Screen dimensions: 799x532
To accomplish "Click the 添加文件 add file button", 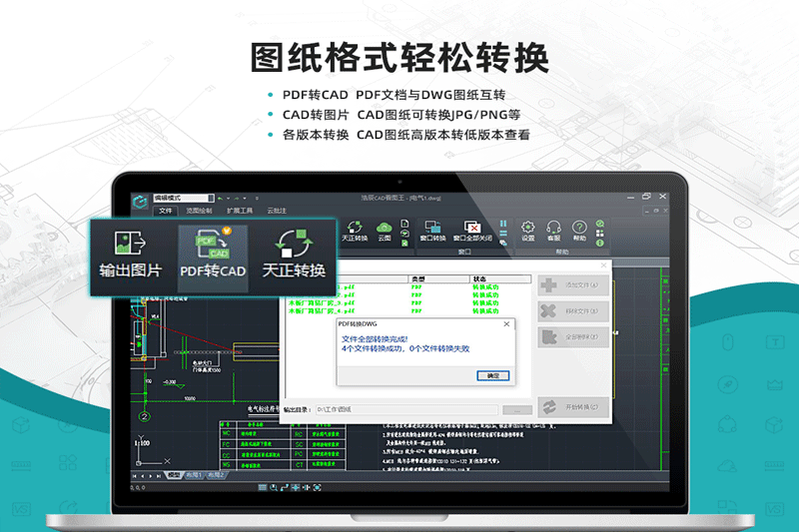I will [573, 285].
